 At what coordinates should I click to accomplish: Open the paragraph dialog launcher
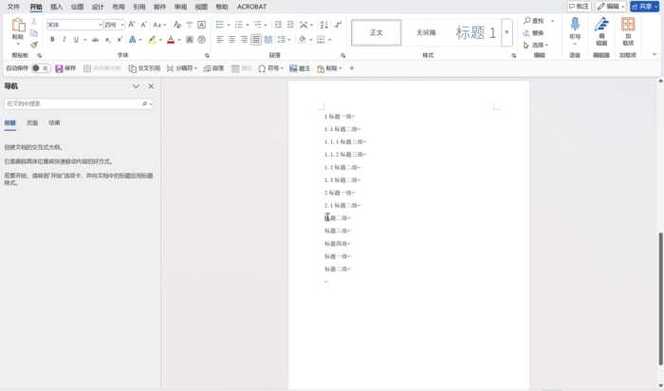(343, 55)
